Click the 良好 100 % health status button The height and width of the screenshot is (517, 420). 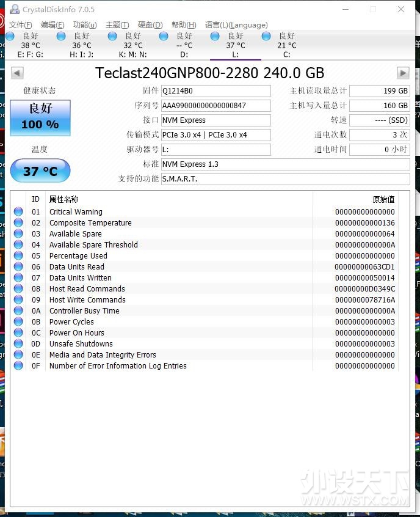coord(40,118)
